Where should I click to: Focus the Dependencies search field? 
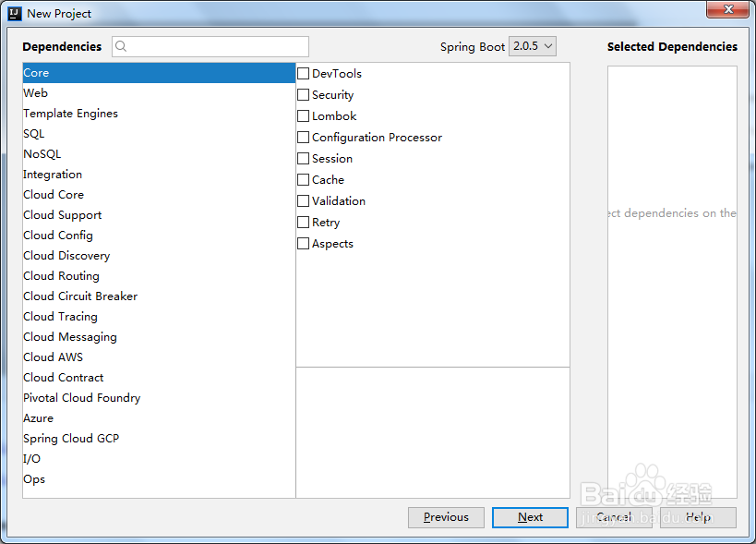tap(210, 46)
